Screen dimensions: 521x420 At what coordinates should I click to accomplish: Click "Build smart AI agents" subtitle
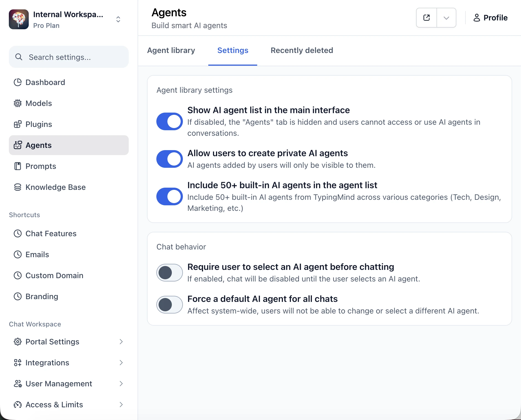[x=189, y=25]
